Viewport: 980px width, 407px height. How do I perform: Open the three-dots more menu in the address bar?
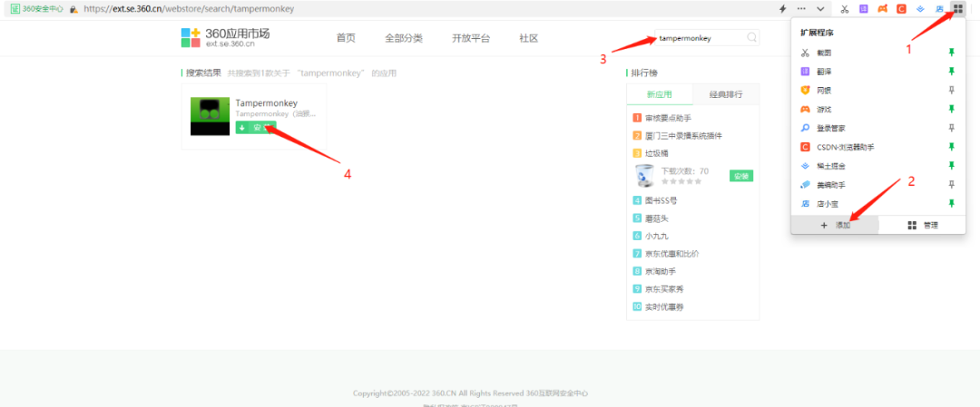(x=801, y=9)
